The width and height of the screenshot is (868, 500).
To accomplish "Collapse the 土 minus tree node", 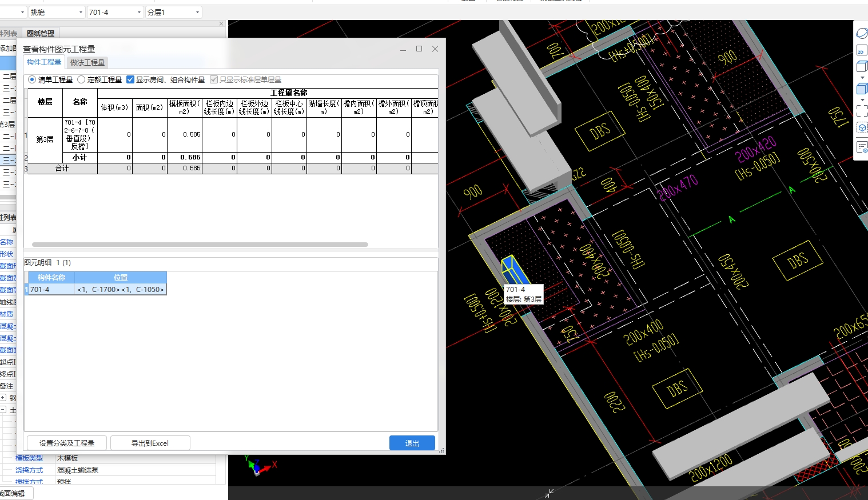I will click(x=3, y=410).
